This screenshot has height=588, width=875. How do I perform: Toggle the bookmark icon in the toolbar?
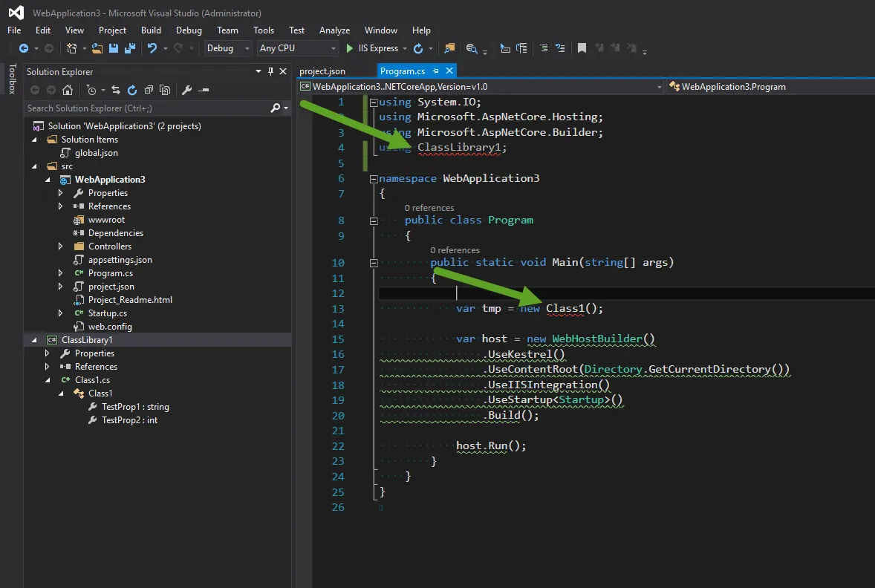(x=582, y=48)
